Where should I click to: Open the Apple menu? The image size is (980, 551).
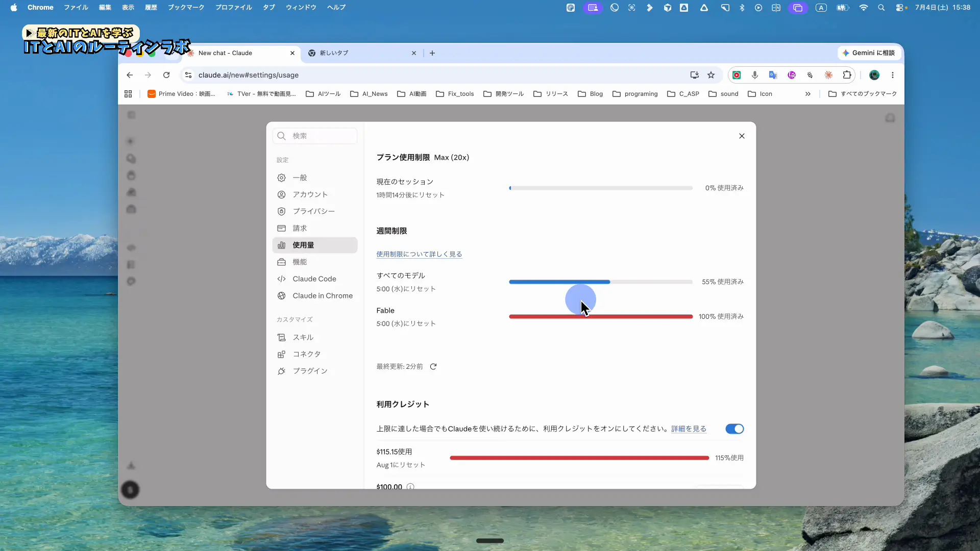point(14,8)
